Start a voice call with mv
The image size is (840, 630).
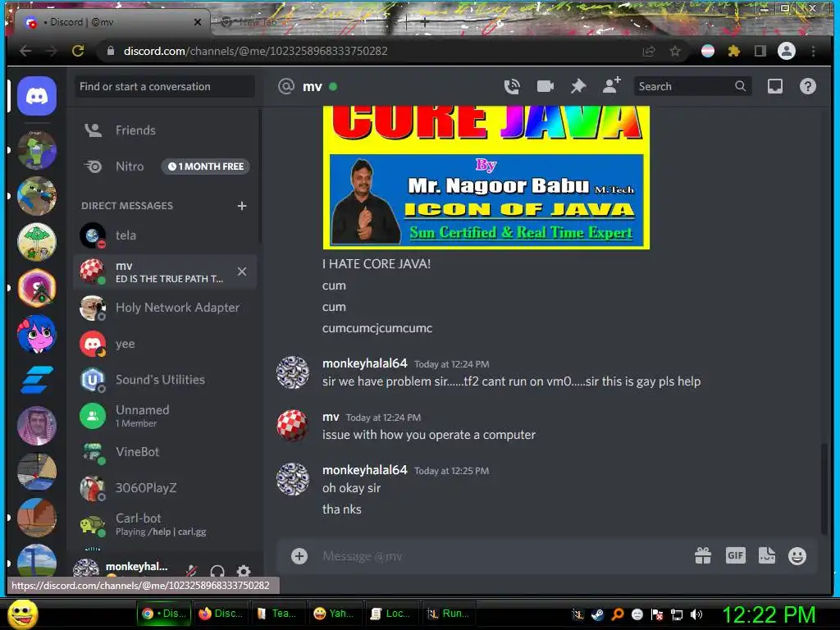(512, 86)
